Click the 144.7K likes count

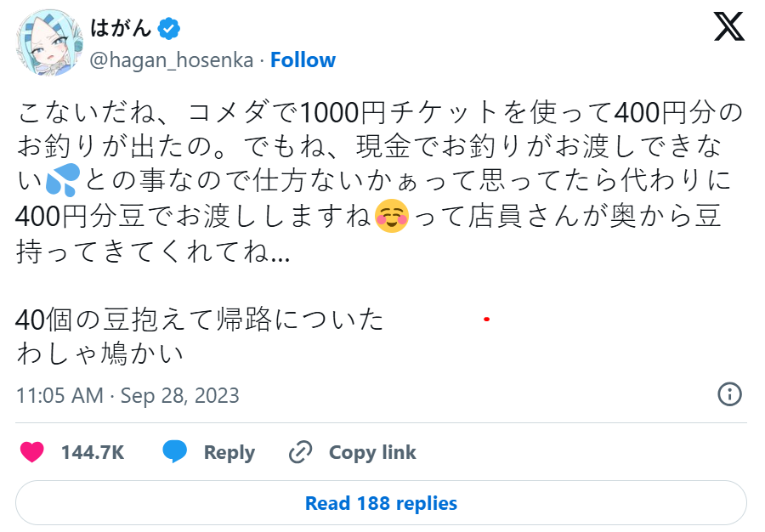pyautogui.click(x=92, y=453)
